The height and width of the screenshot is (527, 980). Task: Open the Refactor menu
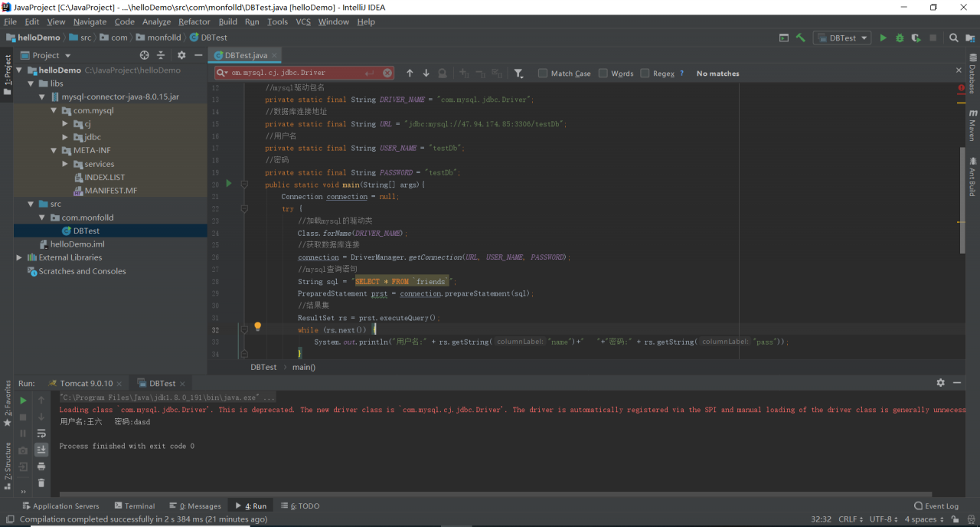click(194, 21)
